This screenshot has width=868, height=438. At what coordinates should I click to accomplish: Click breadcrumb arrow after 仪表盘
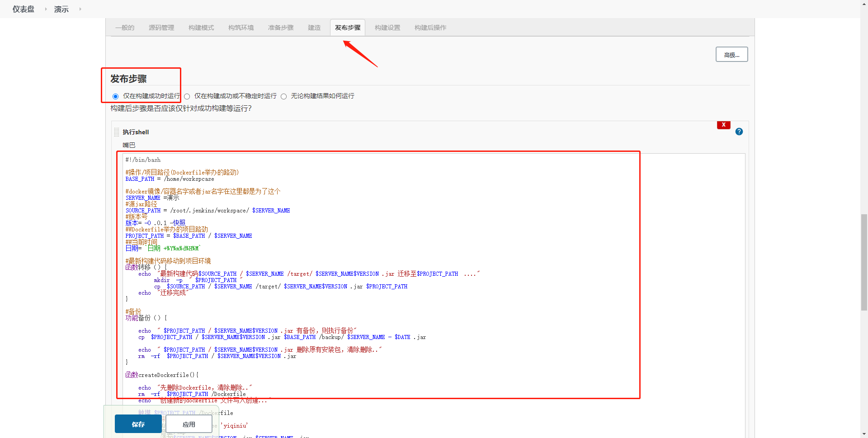[x=46, y=9]
